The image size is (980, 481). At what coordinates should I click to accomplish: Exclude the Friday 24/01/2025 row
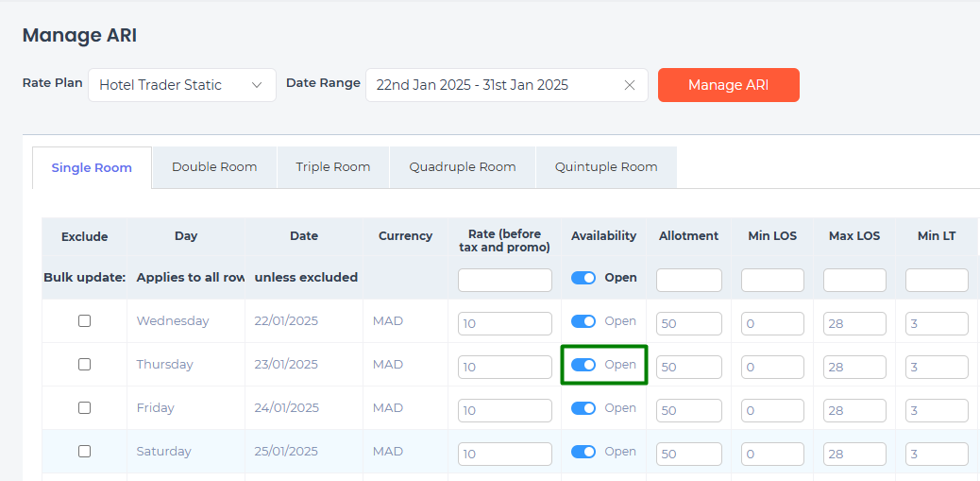[84, 408]
